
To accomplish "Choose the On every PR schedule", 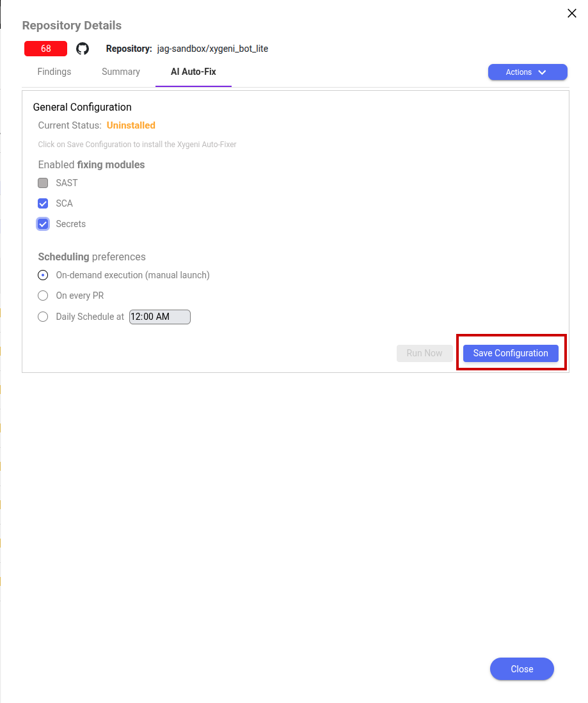I will click(44, 296).
